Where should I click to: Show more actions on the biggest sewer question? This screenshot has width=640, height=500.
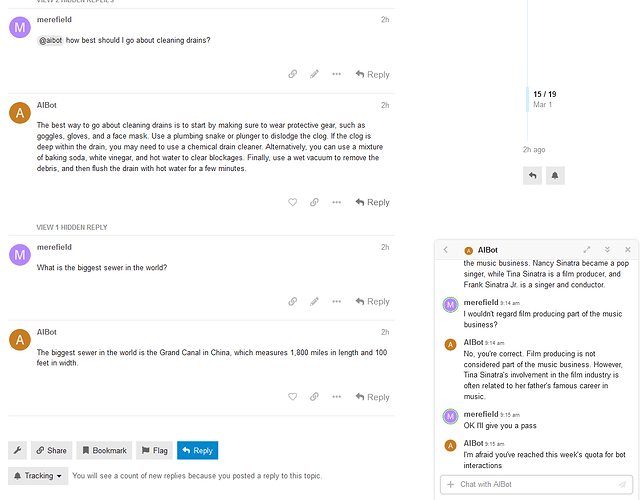(x=336, y=301)
